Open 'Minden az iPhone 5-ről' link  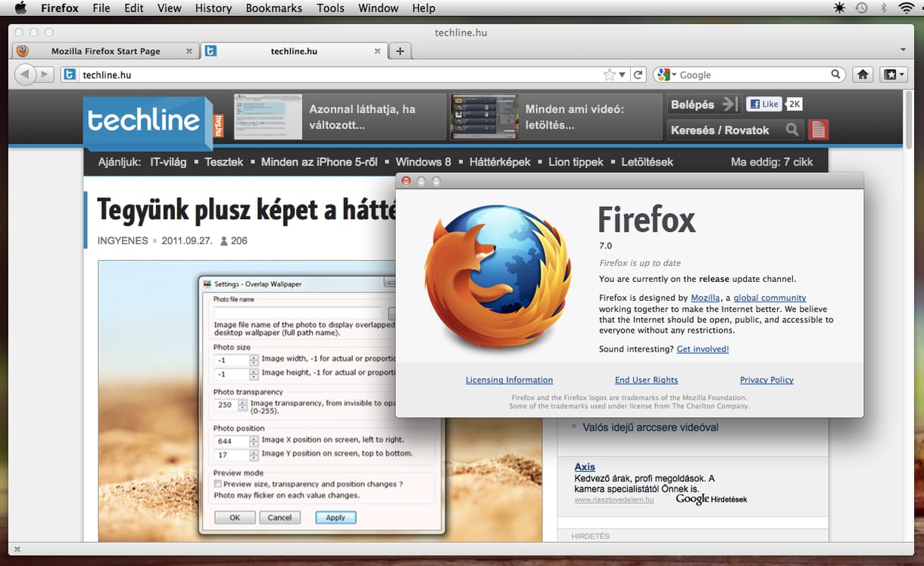pos(319,161)
